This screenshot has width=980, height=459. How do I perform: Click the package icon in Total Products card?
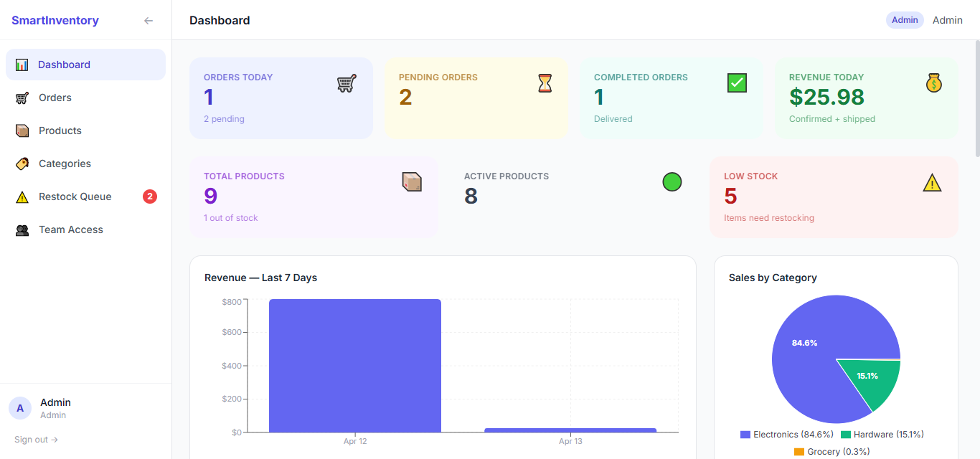pyautogui.click(x=412, y=182)
